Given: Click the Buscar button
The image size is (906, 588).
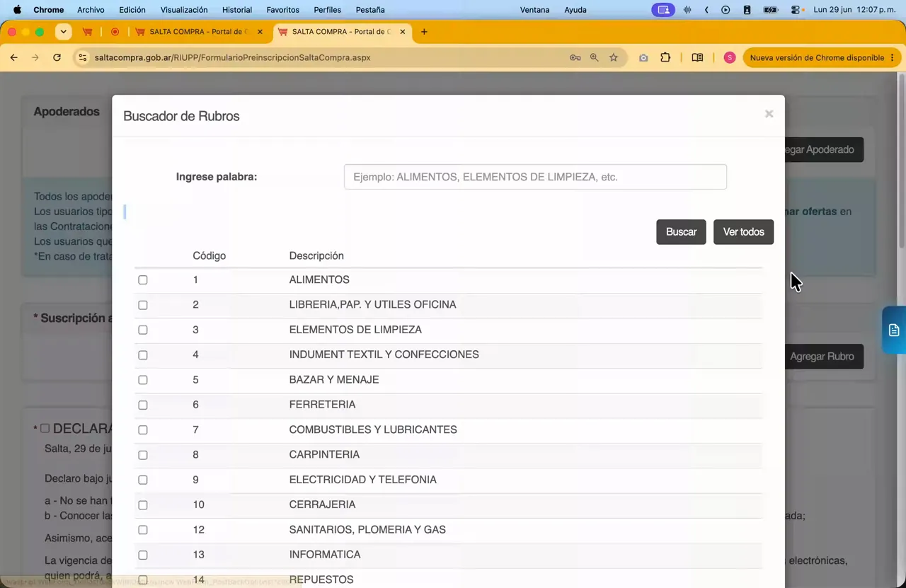Looking at the screenshot, I should point(681,232).
